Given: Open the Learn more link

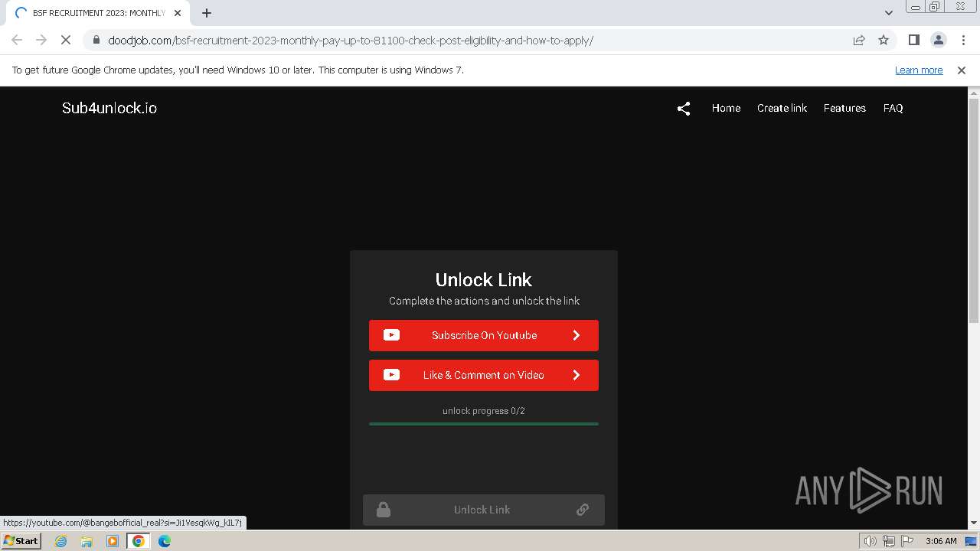Looking at the screenshot, I should [x=919, y=70].
